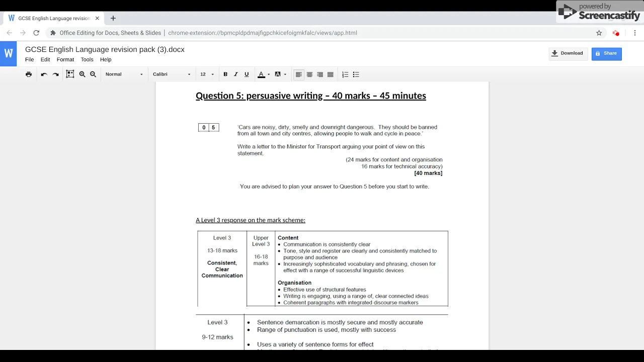Viewport: 644px width, 362px height.
Task: Justify the text alignment
Action: (331, 74)
